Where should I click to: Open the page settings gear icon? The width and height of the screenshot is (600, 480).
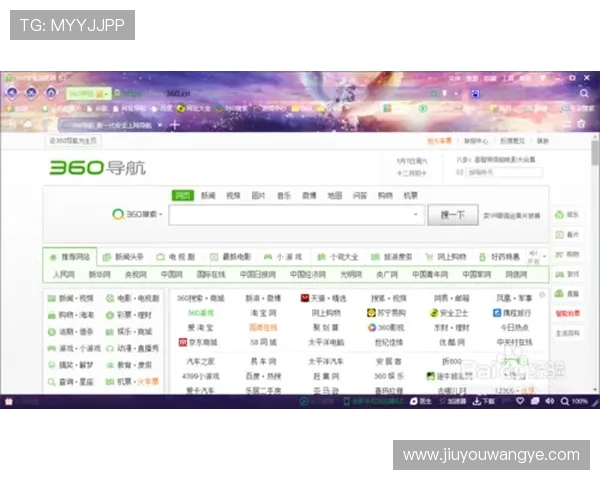tap(542, 295)
